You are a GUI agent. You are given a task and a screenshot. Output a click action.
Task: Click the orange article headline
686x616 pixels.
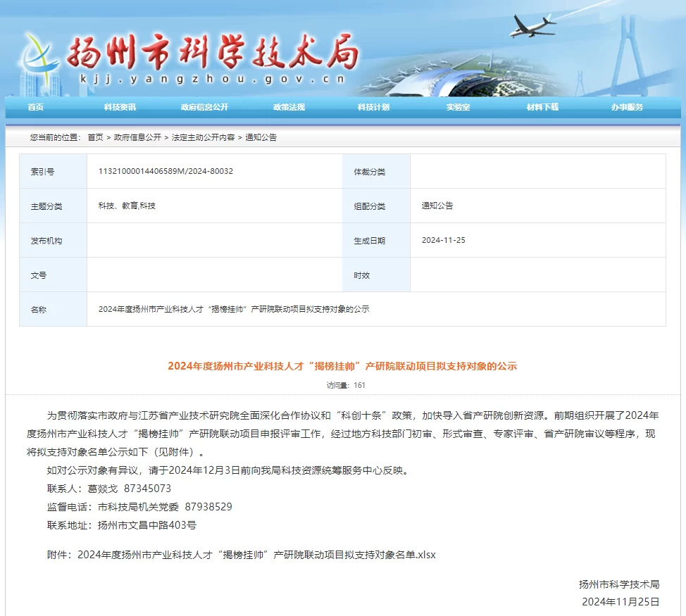coord(342,366)
